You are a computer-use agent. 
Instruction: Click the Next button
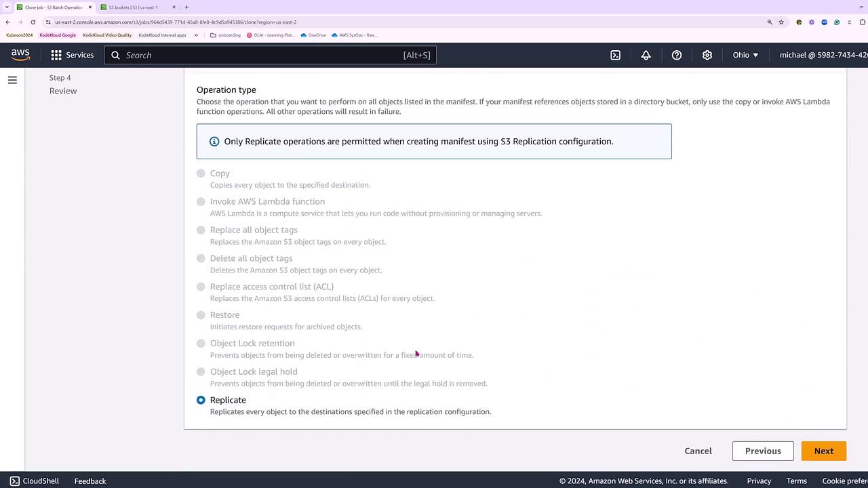pyautogui.click(x=824, y=451)
